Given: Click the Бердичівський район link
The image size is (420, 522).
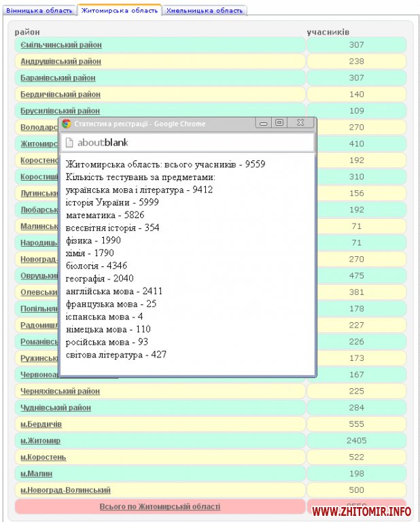Looking at the screenshot, I should (x=60, y=94).
